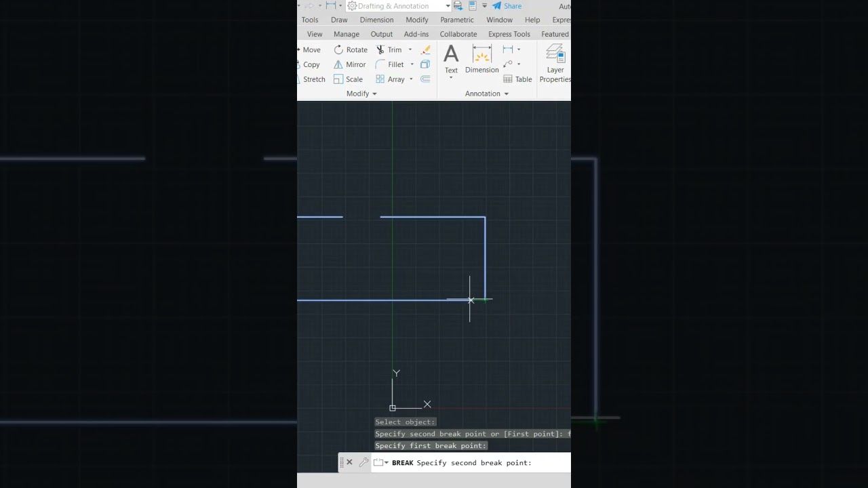Open the Help menu
This screenshot has width=868, height=488.
point(532,20)
